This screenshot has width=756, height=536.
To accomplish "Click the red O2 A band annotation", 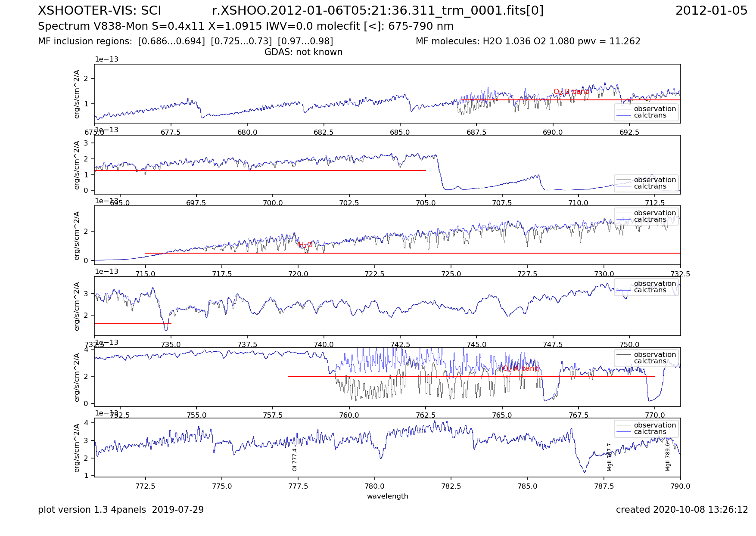I will point(520,369).
